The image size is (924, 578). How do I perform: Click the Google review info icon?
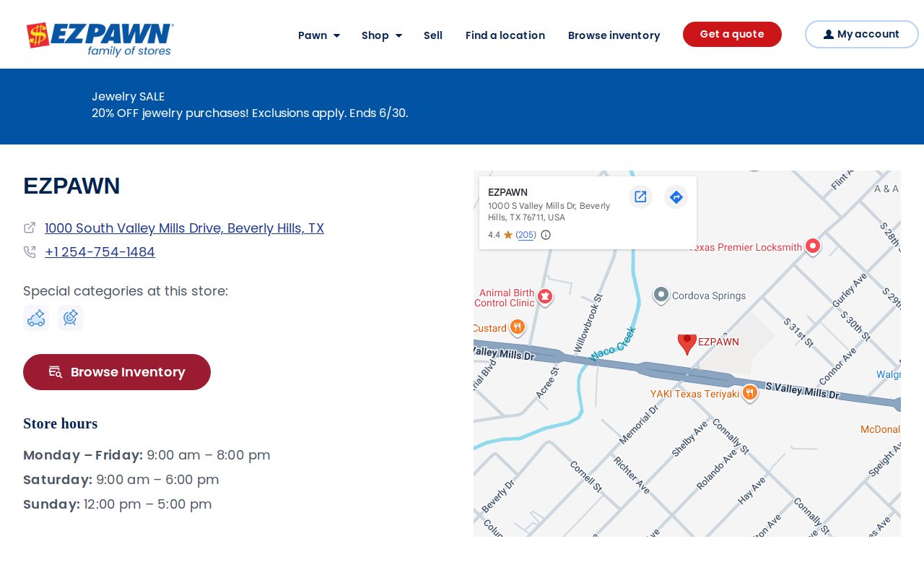pos(546,235)
